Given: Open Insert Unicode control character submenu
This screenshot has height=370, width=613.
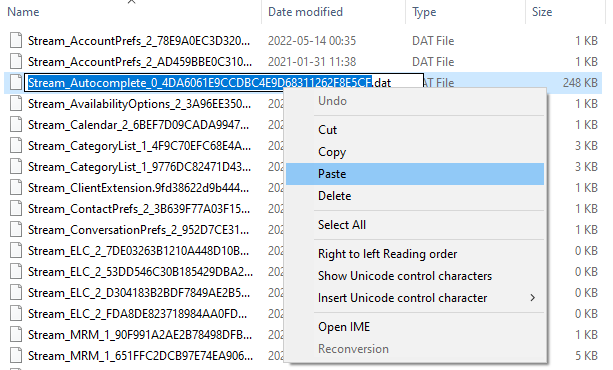Looking at the screenshot, I should 415,298.
